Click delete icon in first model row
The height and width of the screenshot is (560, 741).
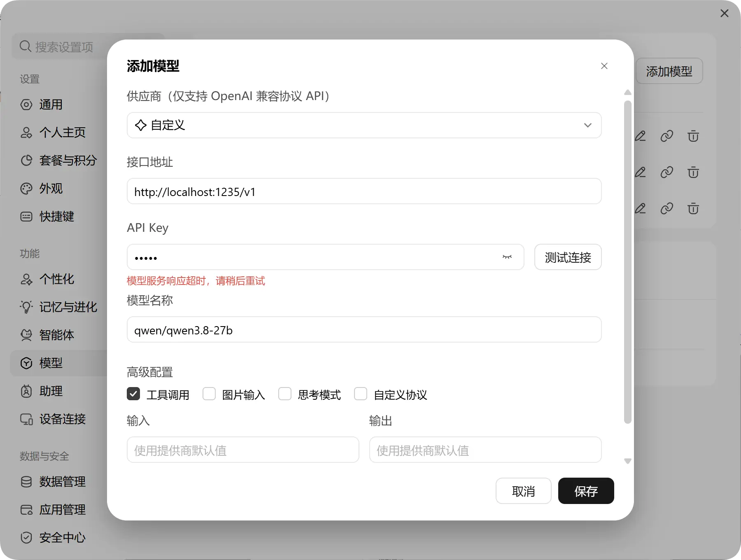point(693,136)
